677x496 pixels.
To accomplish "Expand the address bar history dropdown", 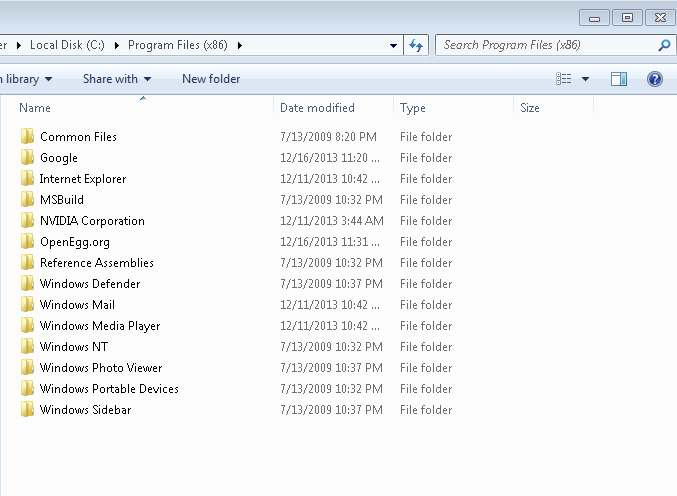I will pos(393,45).
